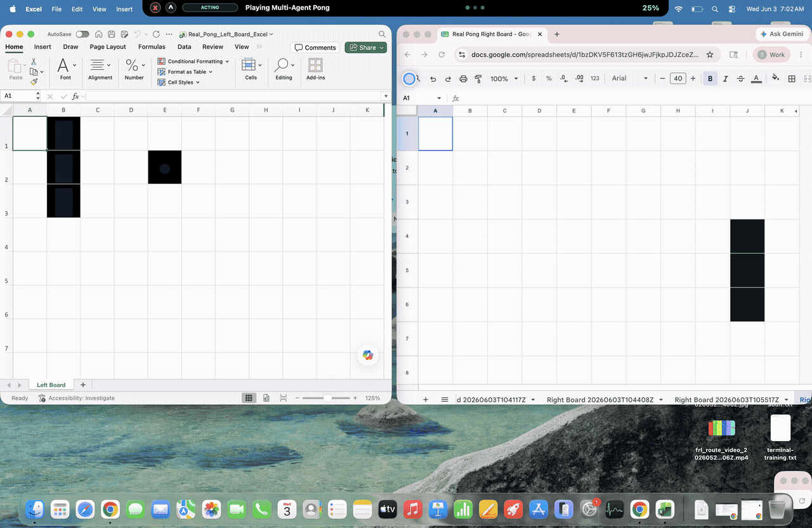Open the text color picker in Sheets
The width and height of the screenshot is (812, 528).
pyautogui.click(x=756, y=79)
